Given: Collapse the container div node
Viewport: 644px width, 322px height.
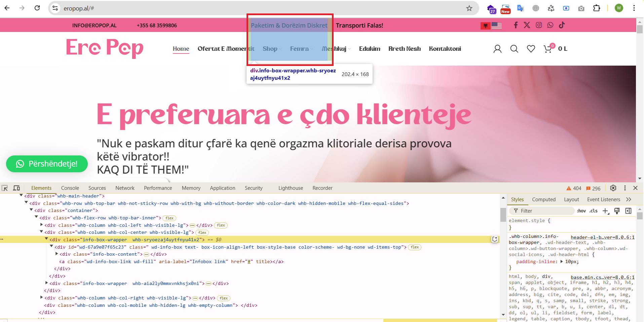Looking at the screenshot, I should click(31, 210).
